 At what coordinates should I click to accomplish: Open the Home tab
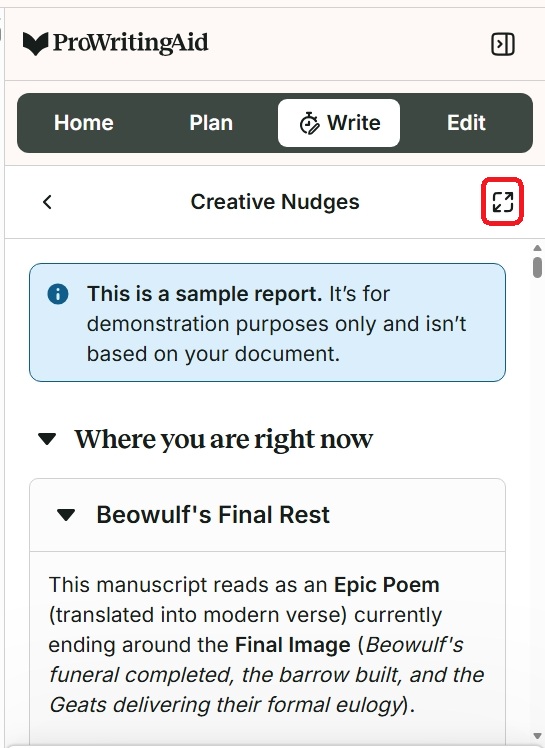click(84, 123)
